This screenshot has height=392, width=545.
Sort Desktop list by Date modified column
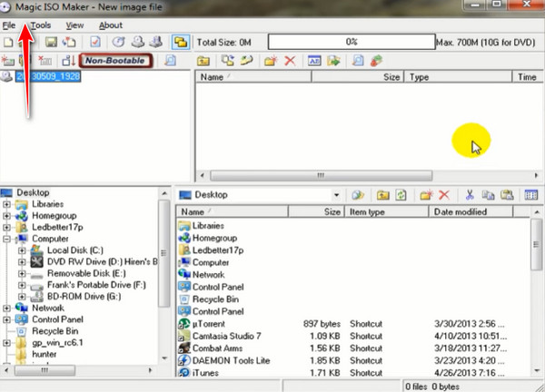pos(471,211)
